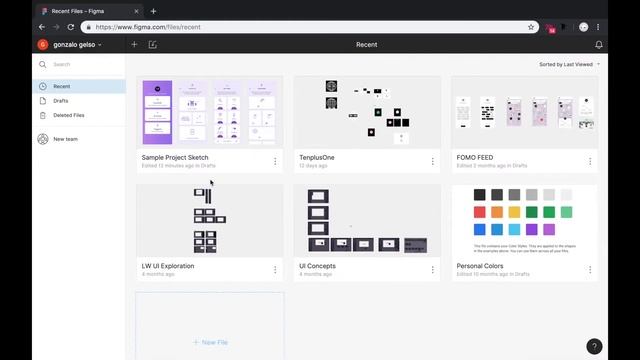640x360 pixels.
Task: Click the FOMO FEED file title
Action: point(475,158)
